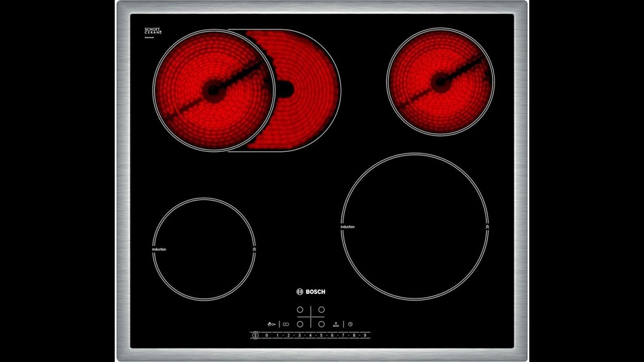Viewport: 644px width, 362px height.
Task: Set power level to 6
Action: (x=332, y=335)
